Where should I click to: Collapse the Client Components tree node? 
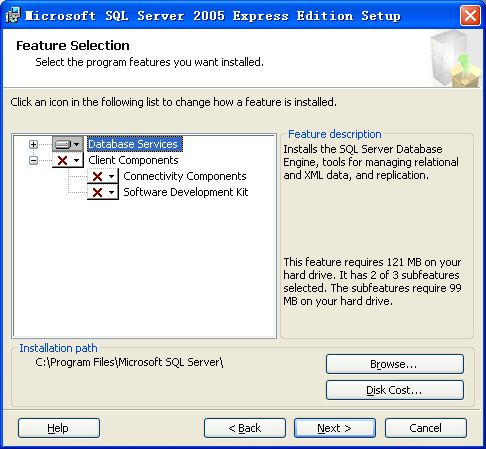pos(33,161)
